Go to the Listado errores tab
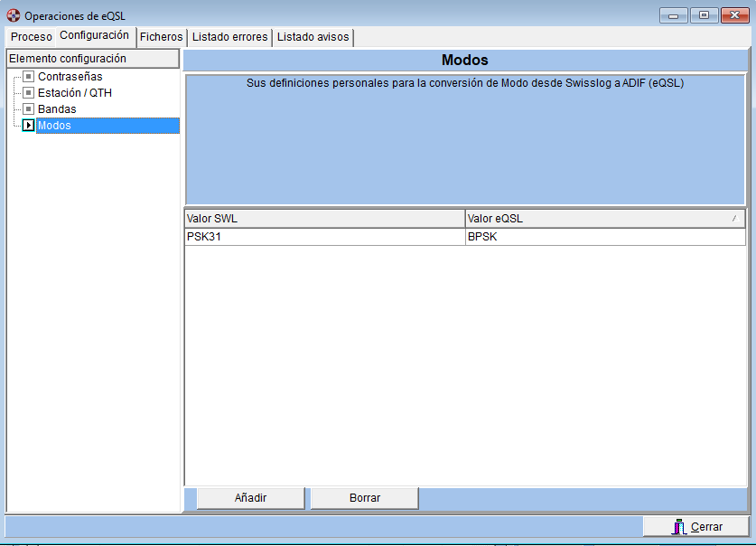Viewport: 756px width, 546px height. tap(229, 37)
